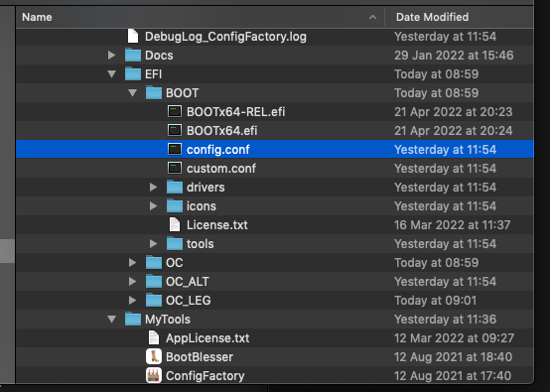Click the License.txt document icon

point(175,224)
